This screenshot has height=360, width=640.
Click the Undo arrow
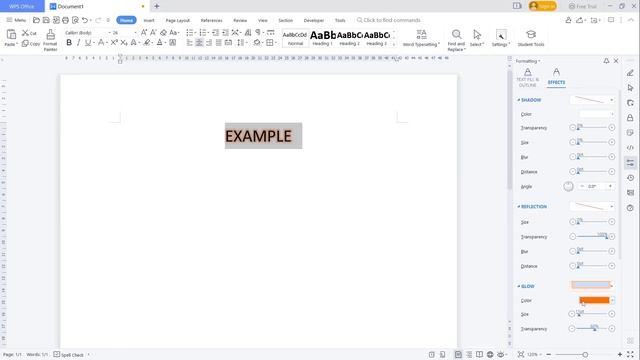84,20
